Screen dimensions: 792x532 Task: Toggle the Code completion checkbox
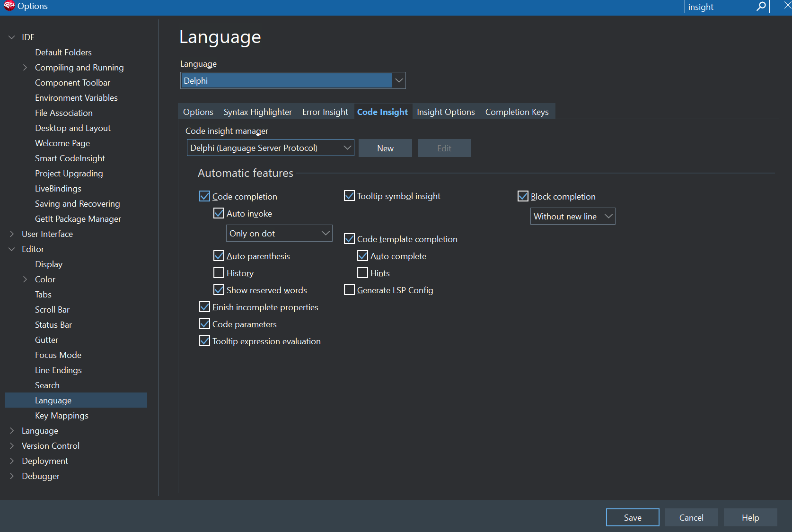(204, 196)
